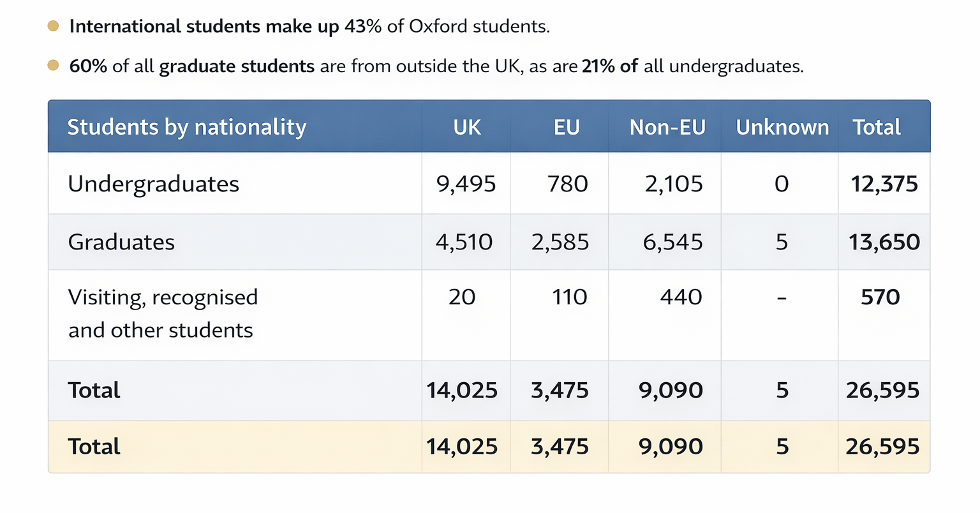
Task: Click the 4,510 UK graduates cell
Action: coord(464,242)
